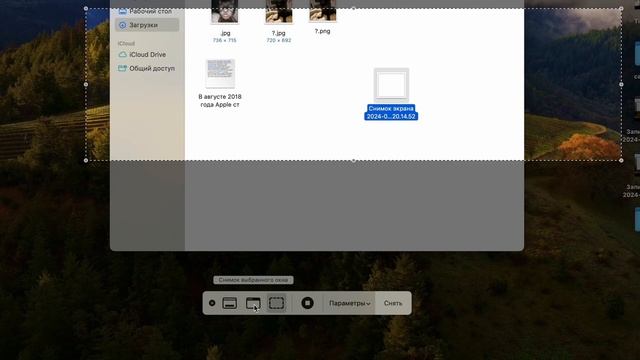Select the ?.jpg image file thumbnail

click(x=279, y=12)
